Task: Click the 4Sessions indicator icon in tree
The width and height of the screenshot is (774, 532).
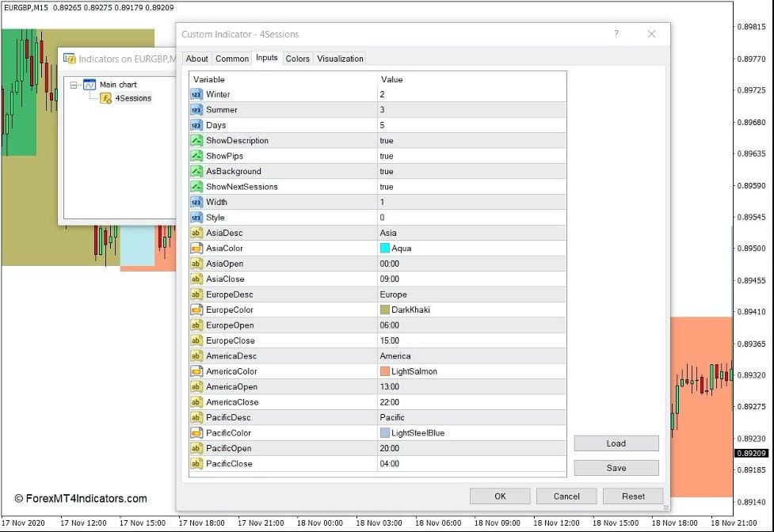Action: click(x=105, y=98)
